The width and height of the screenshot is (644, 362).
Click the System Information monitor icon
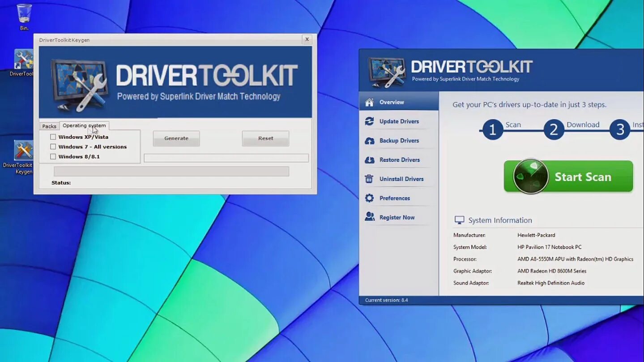(x=459, y=220)
